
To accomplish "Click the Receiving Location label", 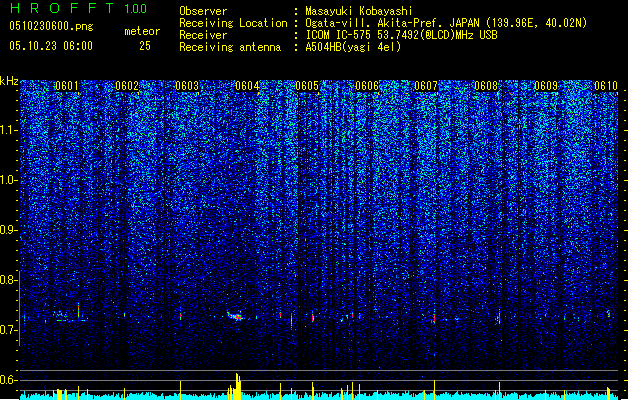I will point(233,23).
